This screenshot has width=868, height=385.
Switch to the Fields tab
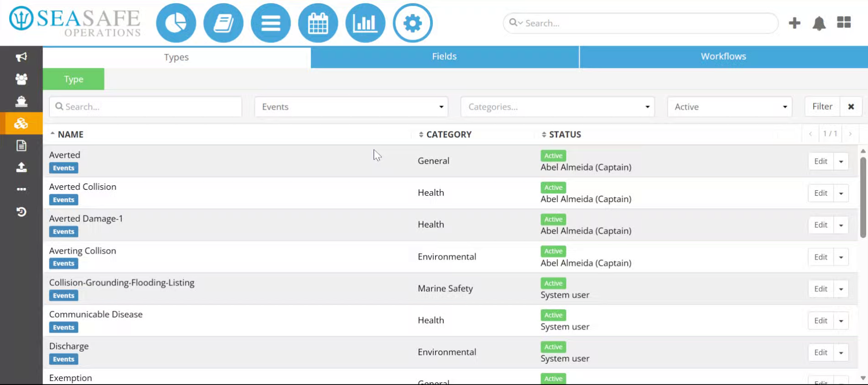(x=445, y=56)
